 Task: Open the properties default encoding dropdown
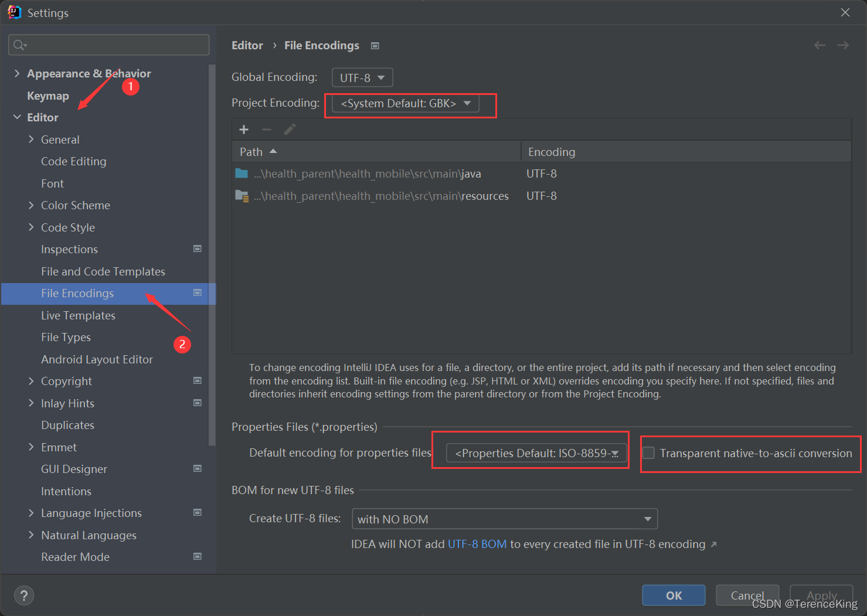pos(536,453)
